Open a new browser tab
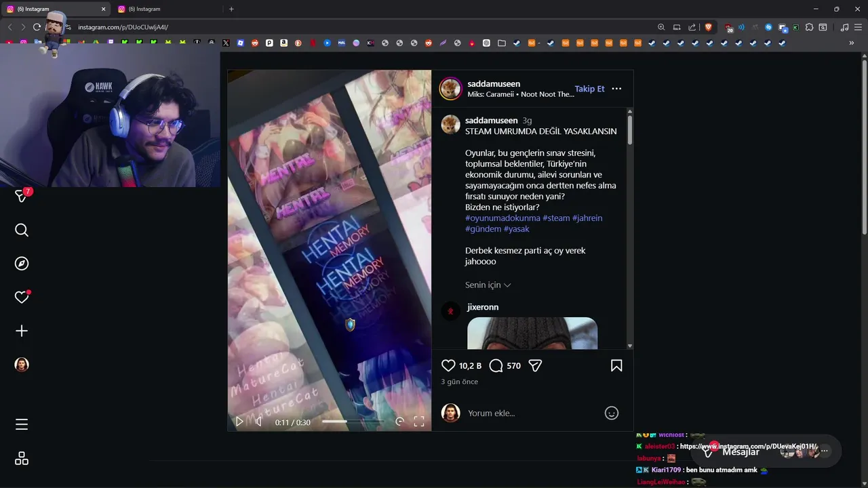868x488 pixels. point(231,9)
